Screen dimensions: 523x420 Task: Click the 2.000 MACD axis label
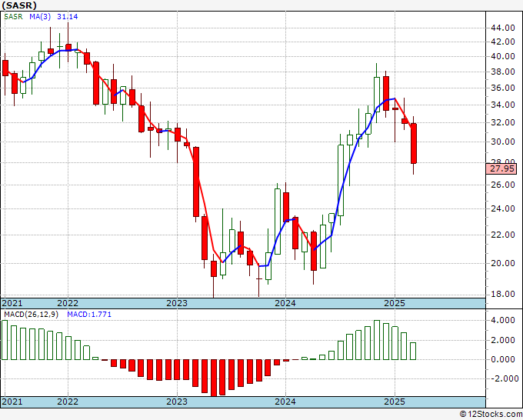503,340
